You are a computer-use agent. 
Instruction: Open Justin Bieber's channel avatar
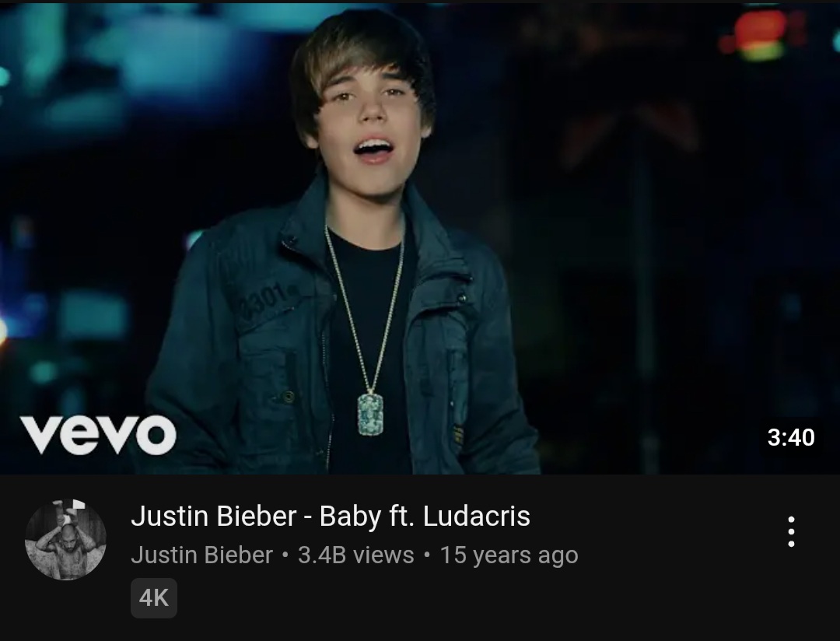[x=65, y=540]
